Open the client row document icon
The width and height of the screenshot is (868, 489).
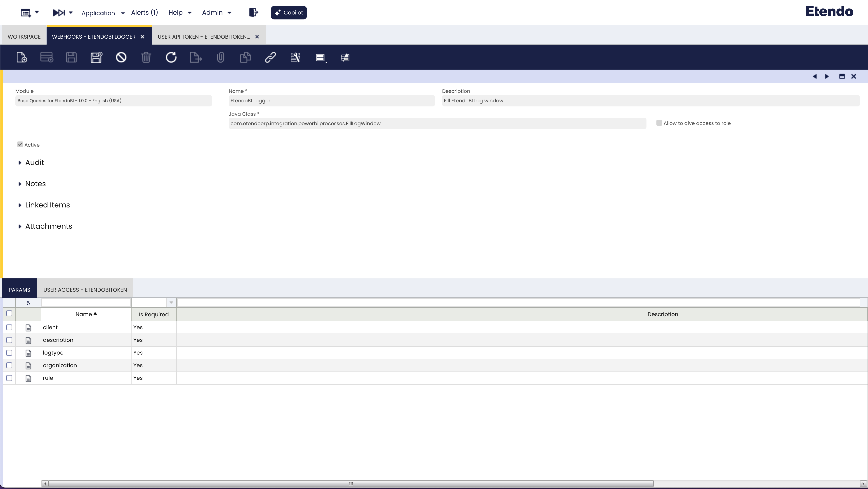(x=28, y=328)
